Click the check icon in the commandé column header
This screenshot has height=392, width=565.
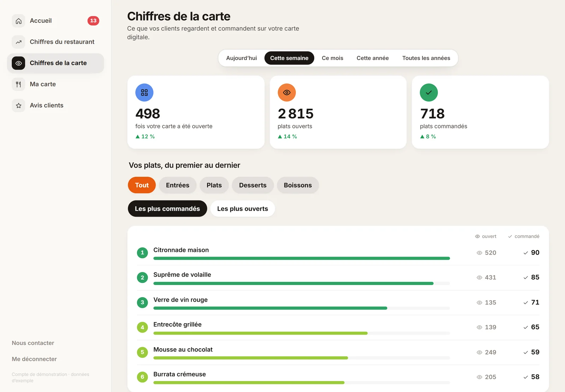pos(510,236)
